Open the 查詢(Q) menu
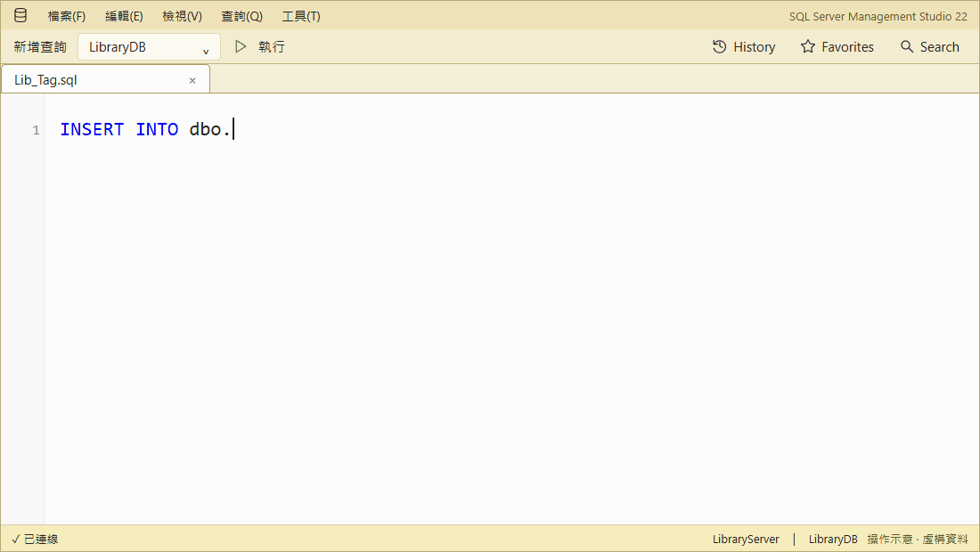This screenshot has width=980, height=552. [x=241, y=16]
